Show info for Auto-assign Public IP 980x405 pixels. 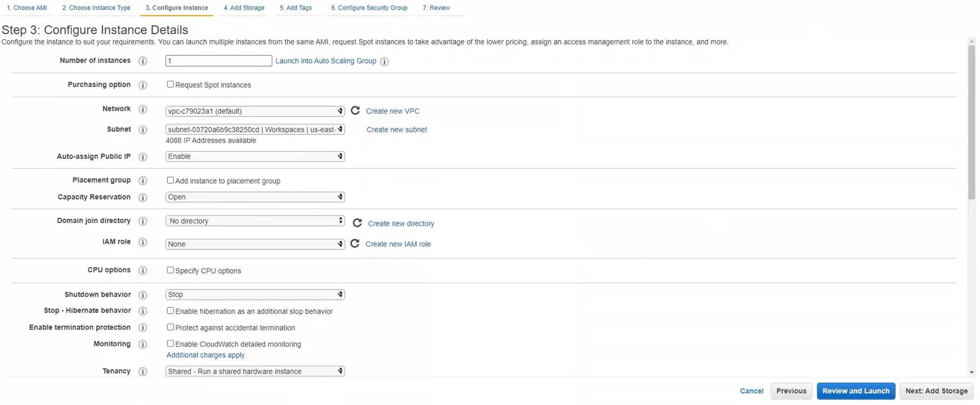pyautogui.click(x=142, y=157)
